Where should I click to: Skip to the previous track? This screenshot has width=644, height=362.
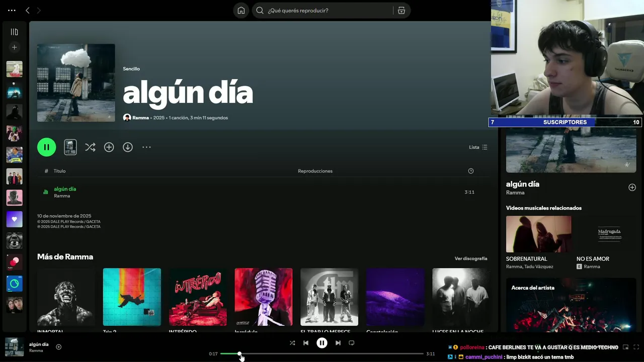click(x=306, y=343)
